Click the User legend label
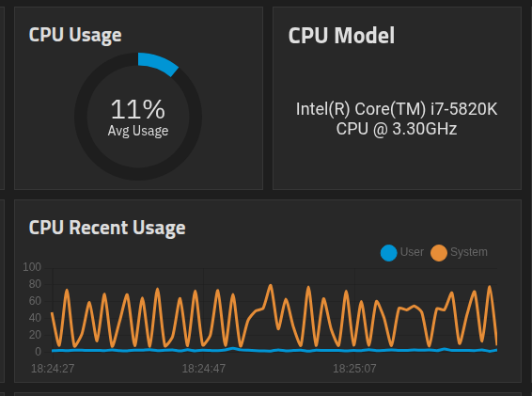Screen dimensions: 532x396 pos(412,252)
